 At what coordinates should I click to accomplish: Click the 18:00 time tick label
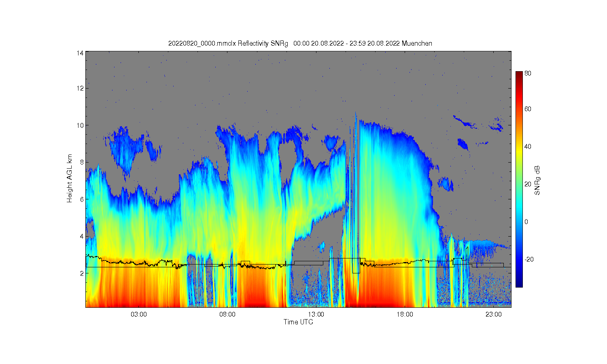tap(405, 314)
